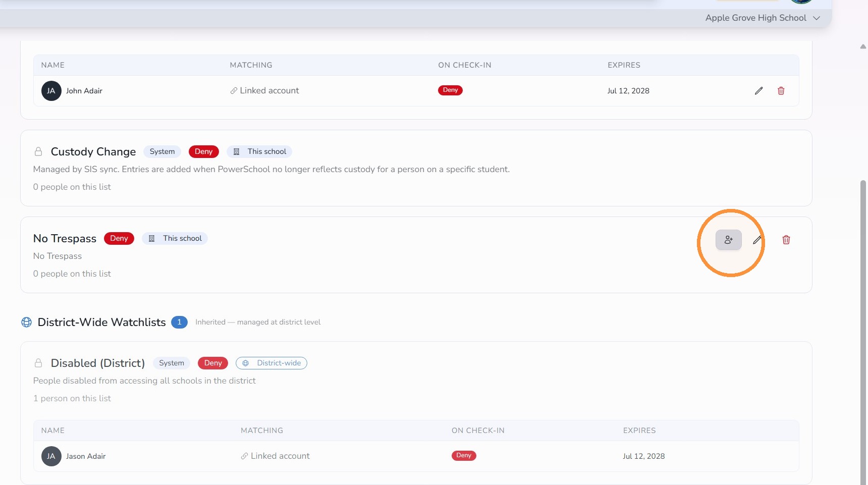868x485 pixels.
Task: Click the NAME header in John Adair table
Action: point(53,65)
